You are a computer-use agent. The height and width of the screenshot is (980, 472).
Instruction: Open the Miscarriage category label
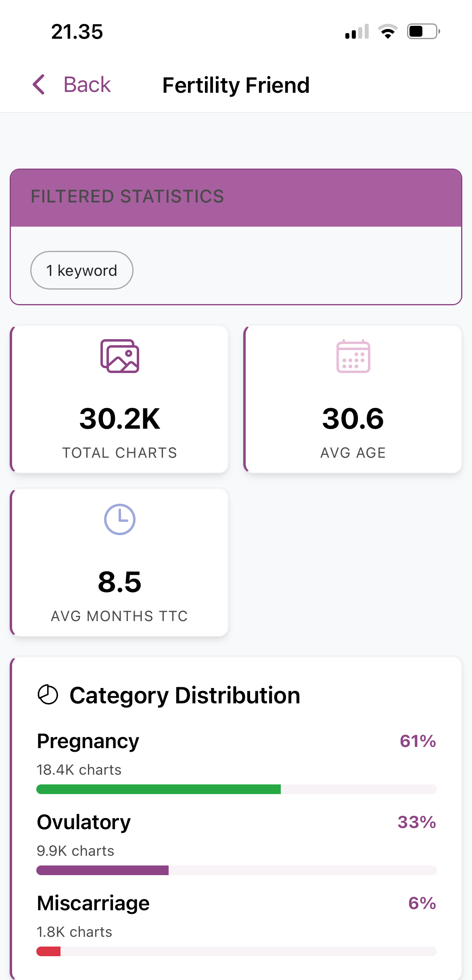(93, 903)
